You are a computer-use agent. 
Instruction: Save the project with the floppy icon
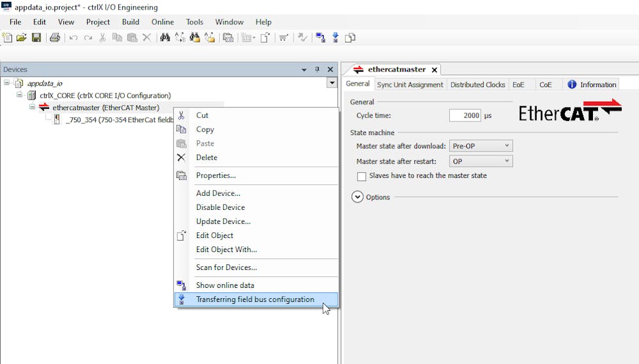[36, 38]
